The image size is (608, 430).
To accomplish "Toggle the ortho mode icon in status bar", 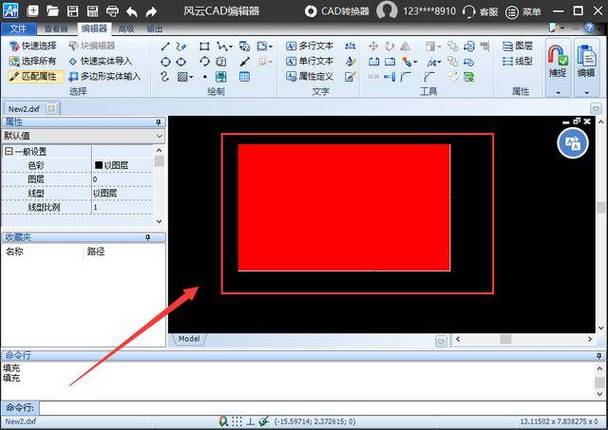I will (250, 421).
